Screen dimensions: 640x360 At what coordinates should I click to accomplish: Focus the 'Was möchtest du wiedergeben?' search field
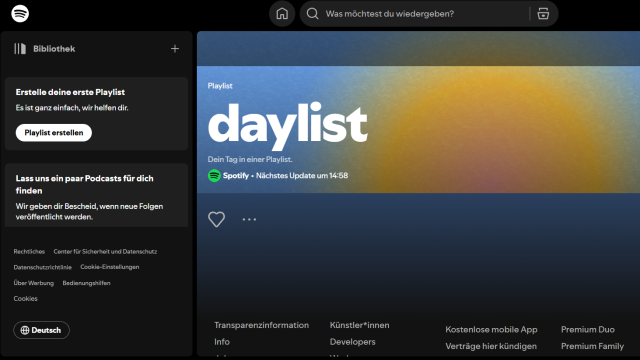point(424,13)
